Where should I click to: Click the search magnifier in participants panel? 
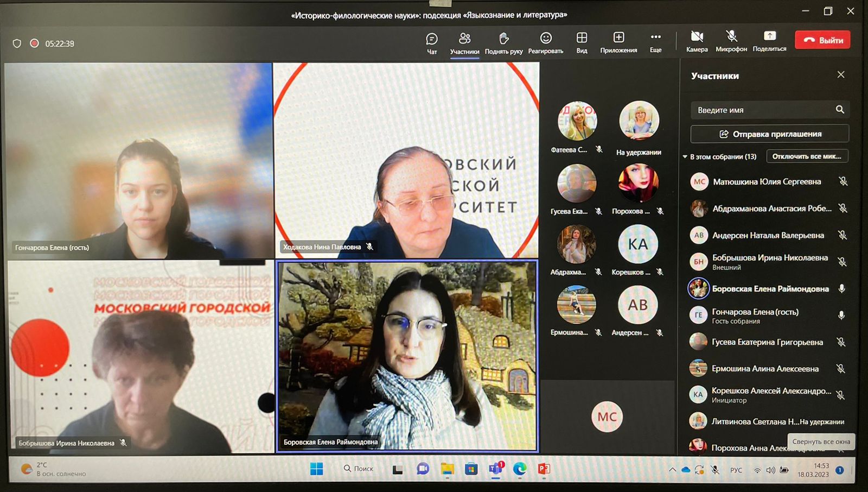click(840, 110)
